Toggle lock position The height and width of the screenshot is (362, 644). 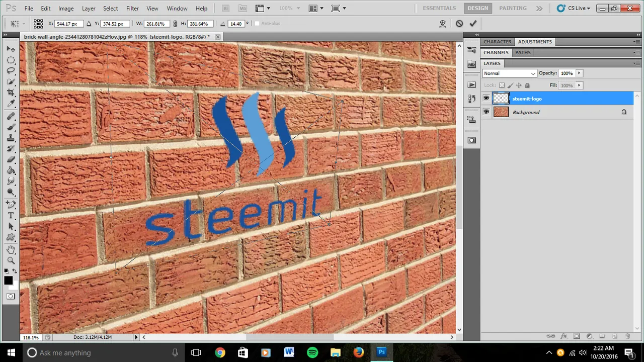click(519, 85)
